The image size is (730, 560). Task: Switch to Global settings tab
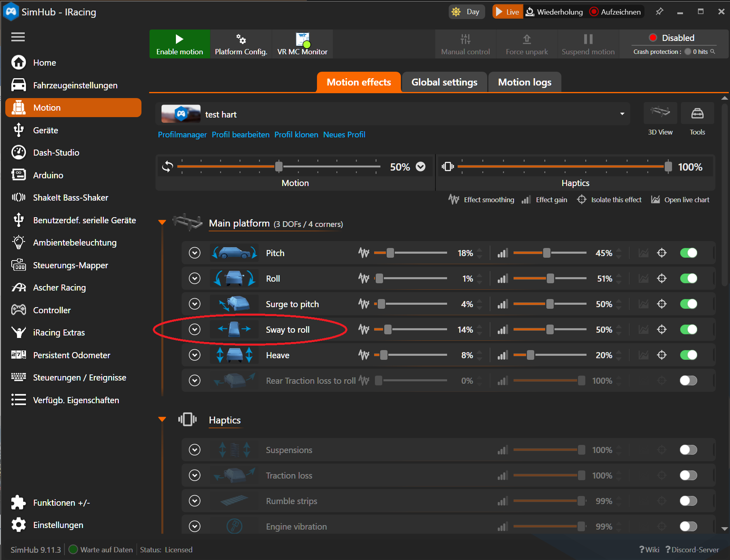pyautogui.click(x=444, y=82)
